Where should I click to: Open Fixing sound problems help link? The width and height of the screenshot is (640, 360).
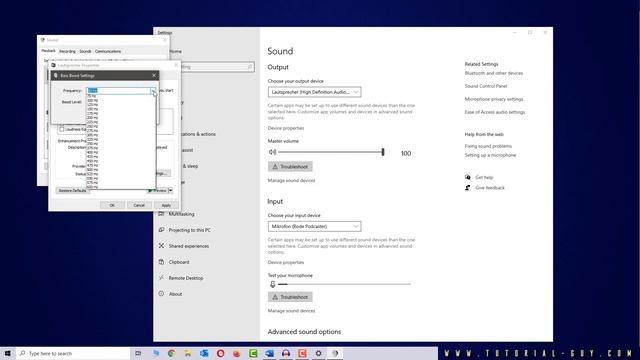(488, 146)
